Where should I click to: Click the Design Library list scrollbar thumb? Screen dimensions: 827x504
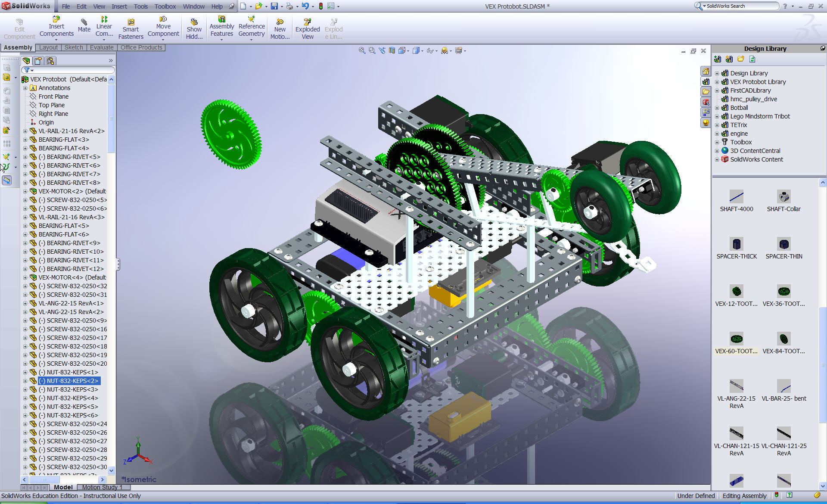coord(823,365)
